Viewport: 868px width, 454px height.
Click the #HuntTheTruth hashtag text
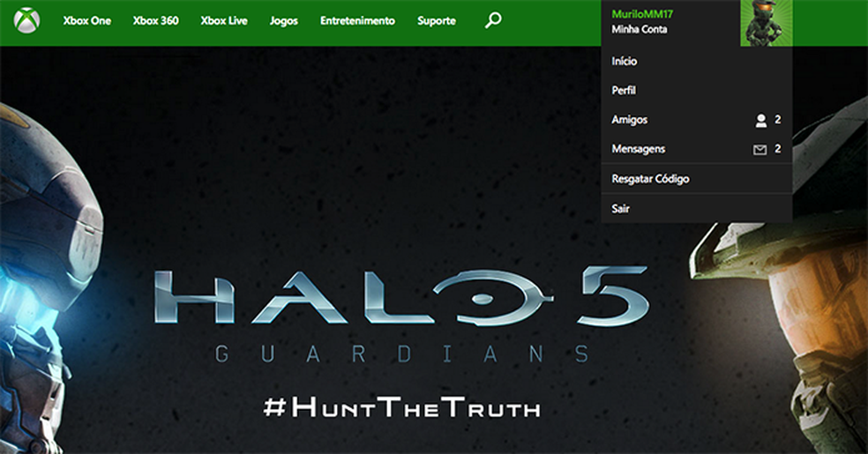(401, 406)
